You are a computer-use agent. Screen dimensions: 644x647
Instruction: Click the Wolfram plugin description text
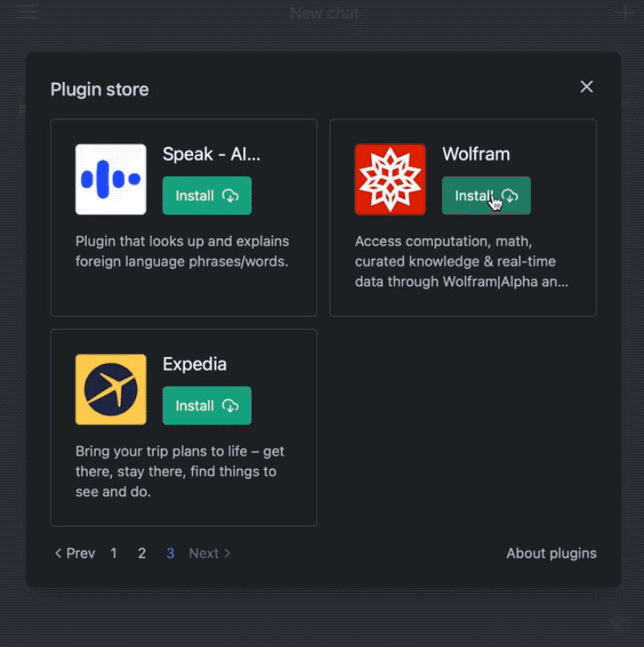pos(462,262)
